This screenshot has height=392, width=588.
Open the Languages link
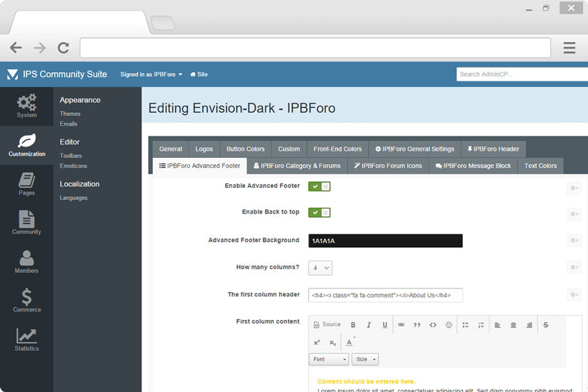(x=74, y=198)
